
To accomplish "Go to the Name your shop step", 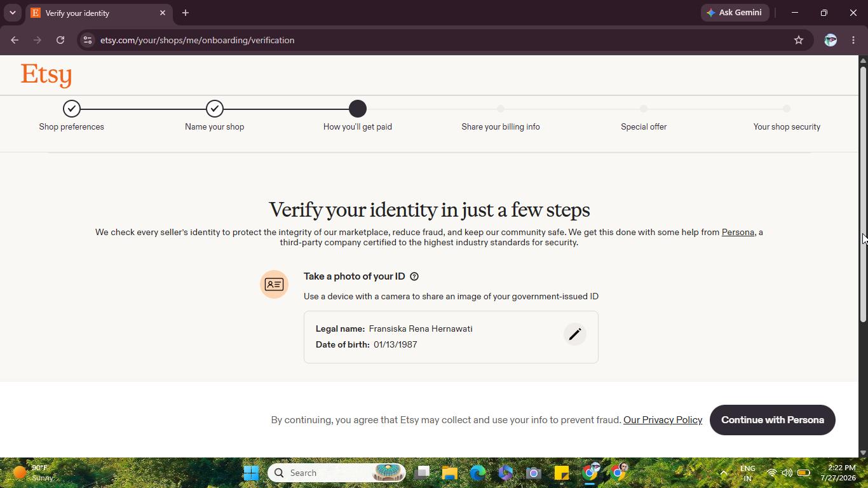I will (215, 116).
